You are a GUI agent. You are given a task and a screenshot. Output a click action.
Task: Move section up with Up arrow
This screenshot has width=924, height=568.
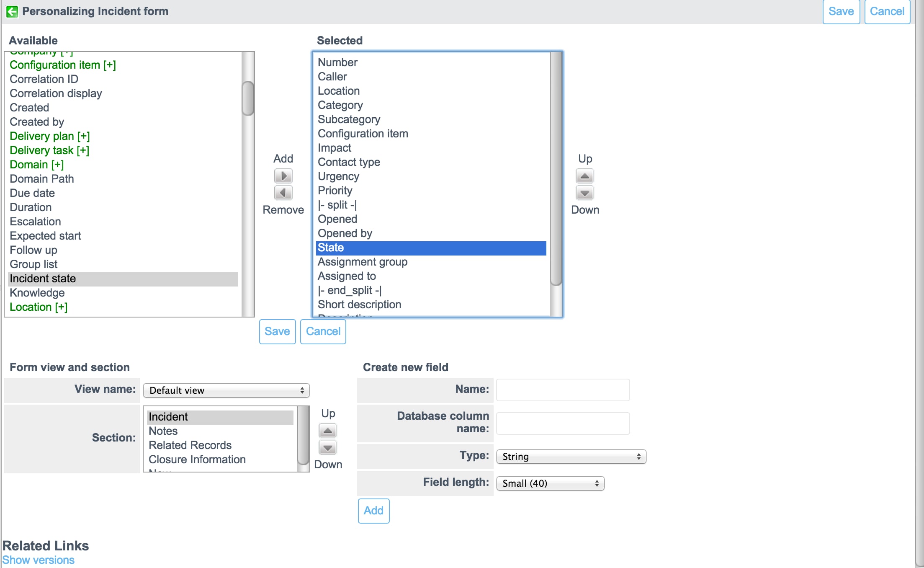click(328, 431)
